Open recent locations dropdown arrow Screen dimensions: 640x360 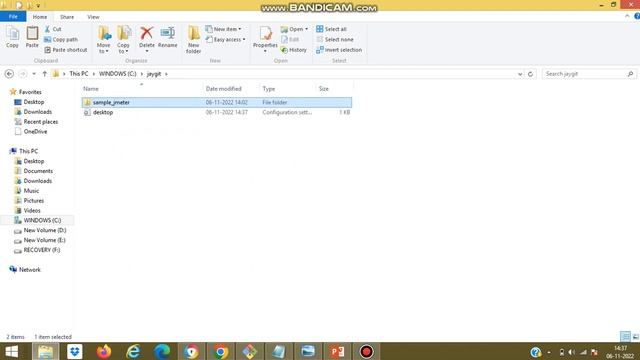coord(34,74)
